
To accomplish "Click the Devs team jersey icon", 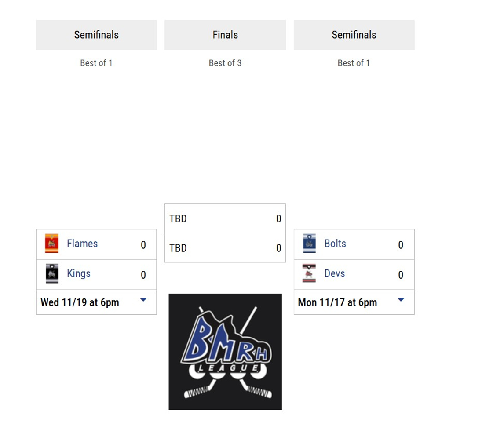I will pyautogui.click(x=309, y=273).
